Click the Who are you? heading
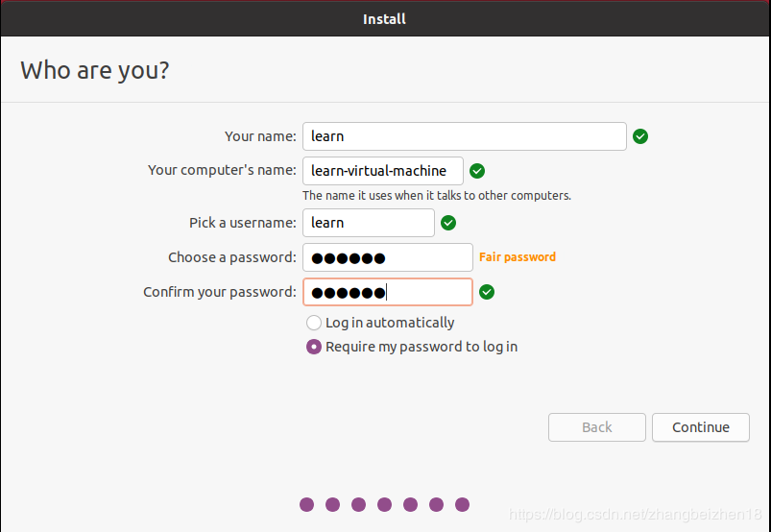Image resolution: width=771 pixels, height=532 pixels. pos(95,70)
